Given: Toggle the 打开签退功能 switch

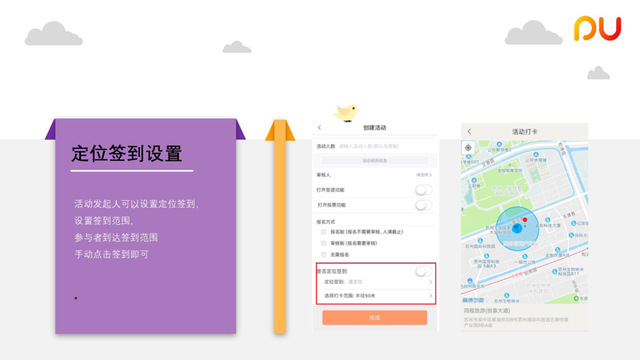Looking at the screenshot, I should (x=424, y=190).
